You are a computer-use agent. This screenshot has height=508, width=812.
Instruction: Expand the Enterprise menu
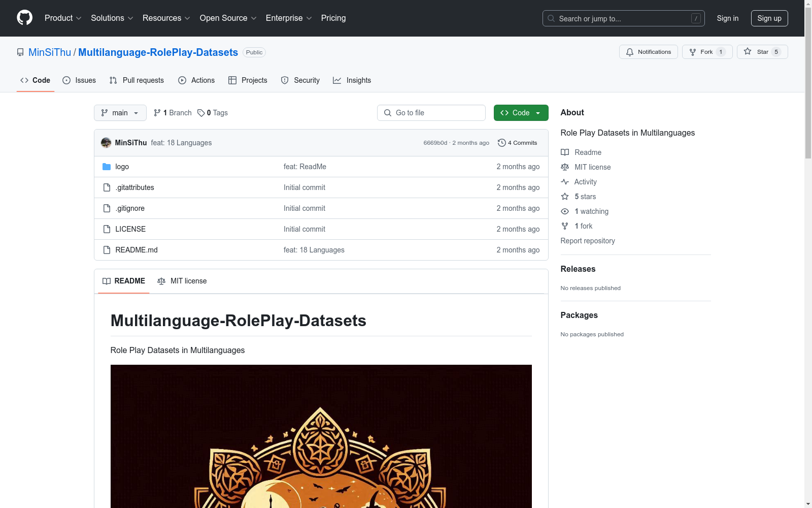(x=289, y=18)
